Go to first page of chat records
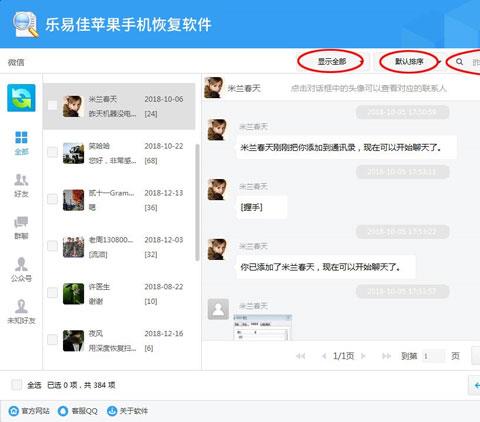This screenshot has width=480, height=422. point(301,356)
